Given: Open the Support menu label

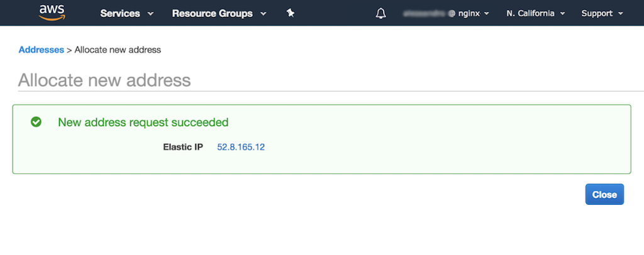Looking at the screenshot, I should click(x=597, y=13).
